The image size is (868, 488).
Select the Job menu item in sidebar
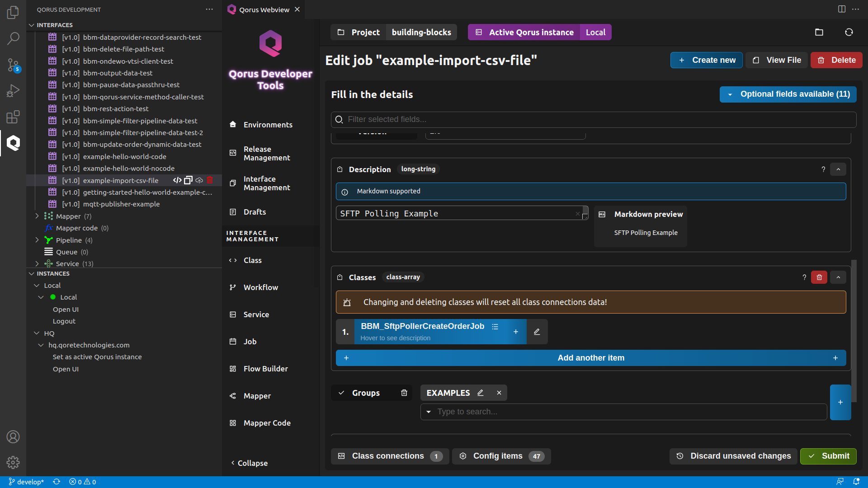(249, 342)
